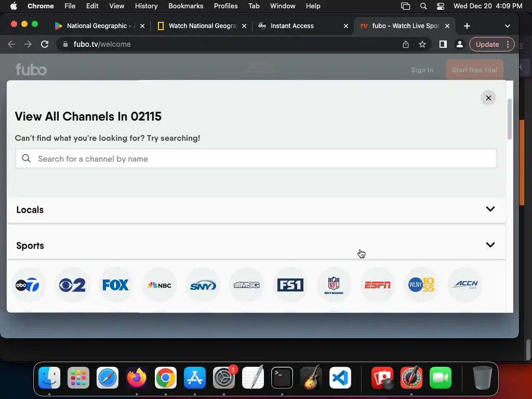
Task: Open the ACCN channel logo
Action: (465, 285)
